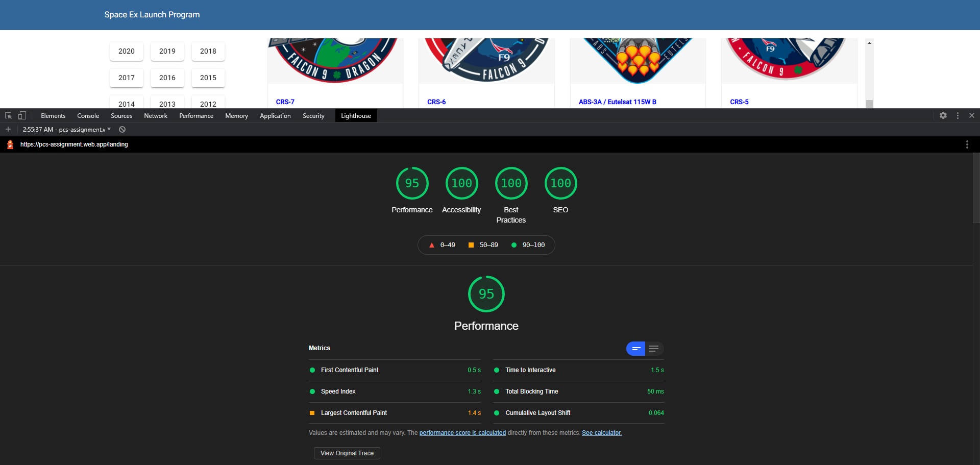Click the Largest Contentful Paint metric row
Viewport: 980px width, 465px height.
[395, 413]
